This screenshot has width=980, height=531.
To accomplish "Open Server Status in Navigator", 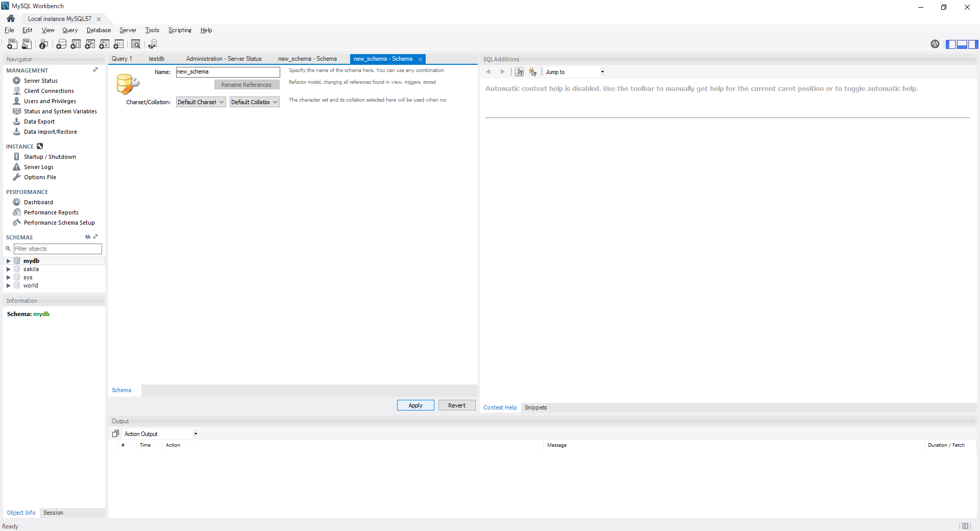I will point(40,81).
